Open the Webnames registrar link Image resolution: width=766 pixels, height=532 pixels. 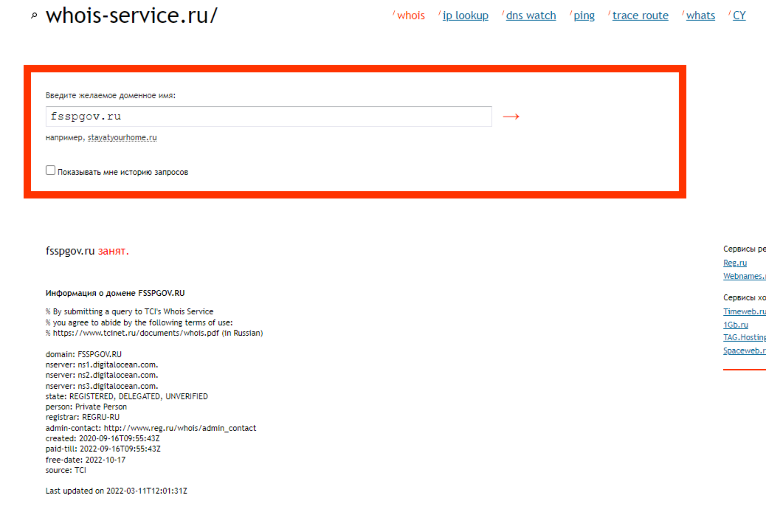pos(744,276)
